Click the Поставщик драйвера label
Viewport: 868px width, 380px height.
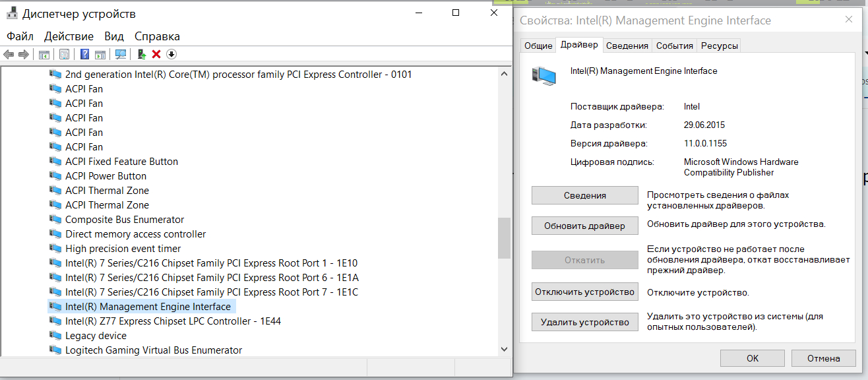pos(617,106)
